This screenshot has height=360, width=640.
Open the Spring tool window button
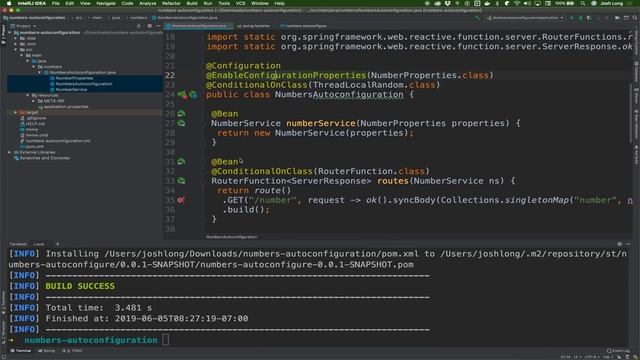47,351
